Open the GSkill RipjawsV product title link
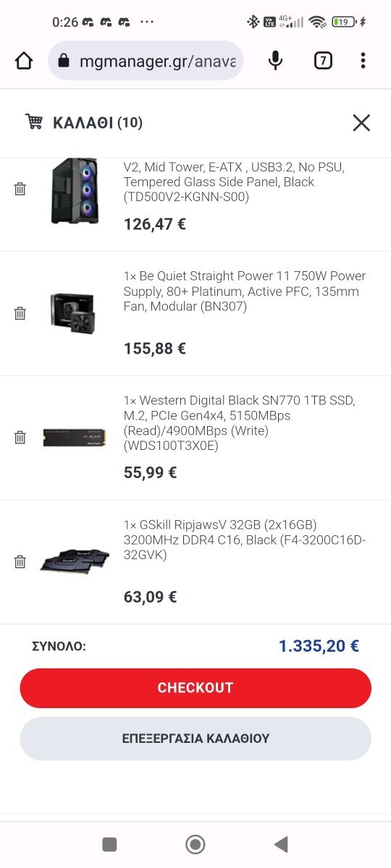Viewport: 391px width, 868px height. [243, 540]
